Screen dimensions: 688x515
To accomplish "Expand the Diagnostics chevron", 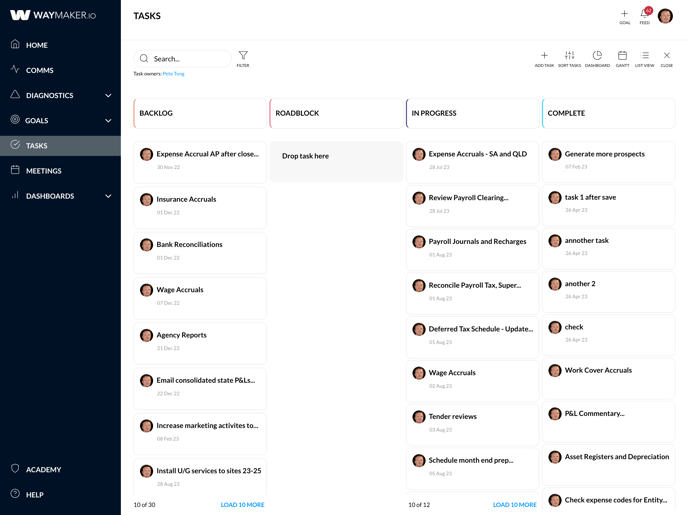I will [x=108, y=96].
